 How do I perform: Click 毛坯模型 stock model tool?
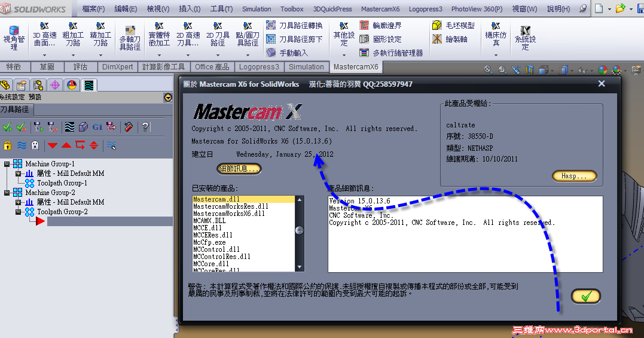(453, 26)
